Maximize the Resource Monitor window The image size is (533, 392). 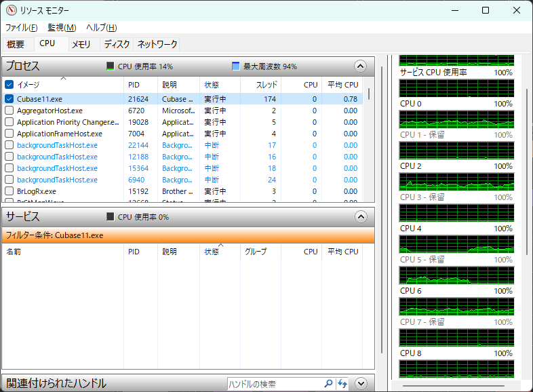click(x=486, y=11)
